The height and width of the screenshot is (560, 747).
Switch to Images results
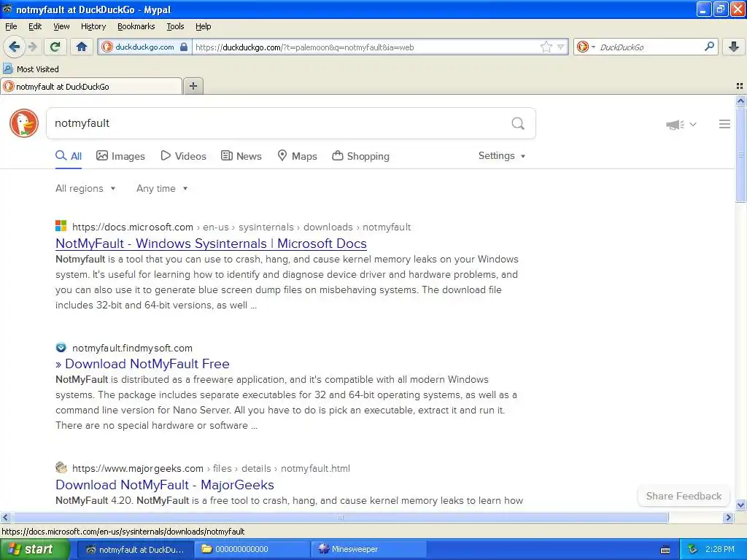120,156
